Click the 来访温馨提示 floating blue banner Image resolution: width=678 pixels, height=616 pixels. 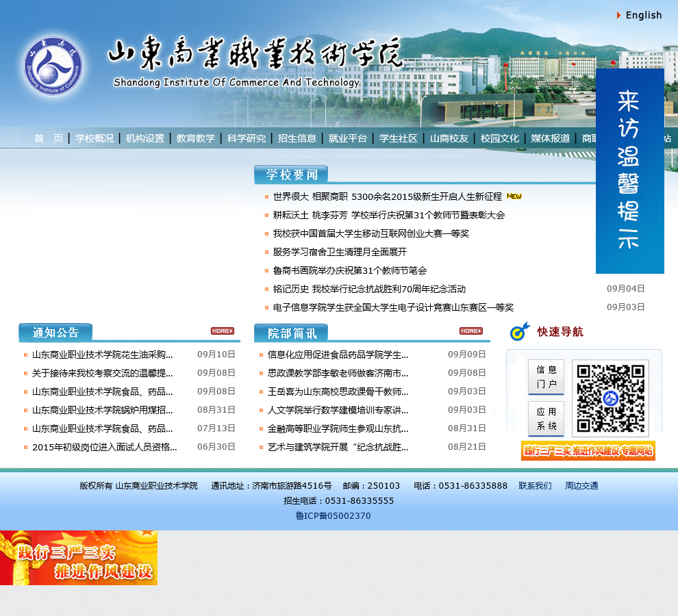[629, 170]
